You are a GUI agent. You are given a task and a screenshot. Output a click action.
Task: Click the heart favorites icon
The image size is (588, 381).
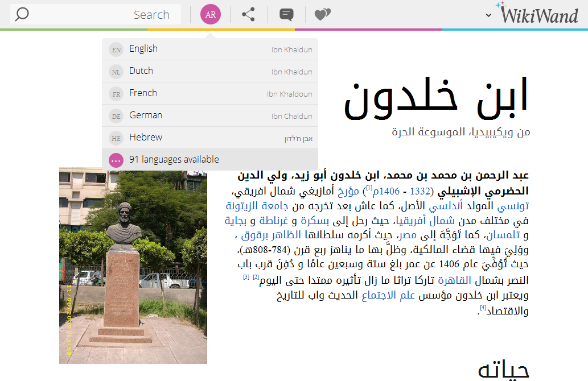(x=322, y=14)
